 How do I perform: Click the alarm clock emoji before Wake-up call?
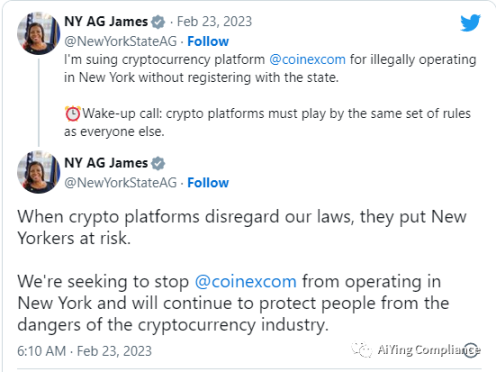pyautogui.click(x=73, y=113)
